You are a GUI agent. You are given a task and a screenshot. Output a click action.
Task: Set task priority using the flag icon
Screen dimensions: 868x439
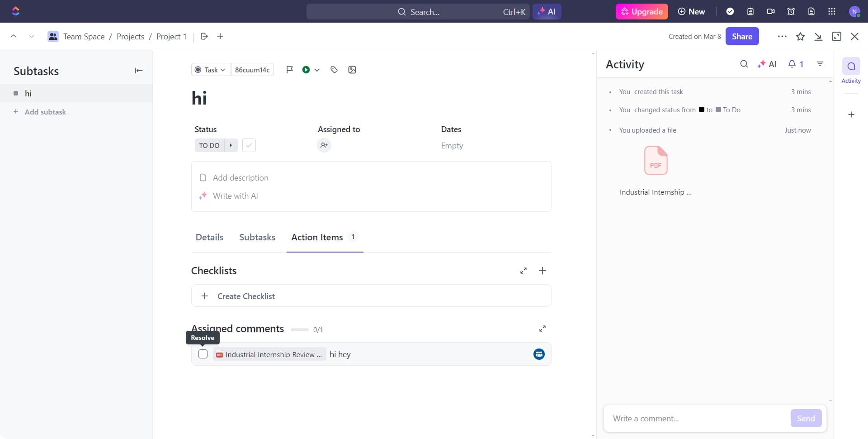(289, 69)
